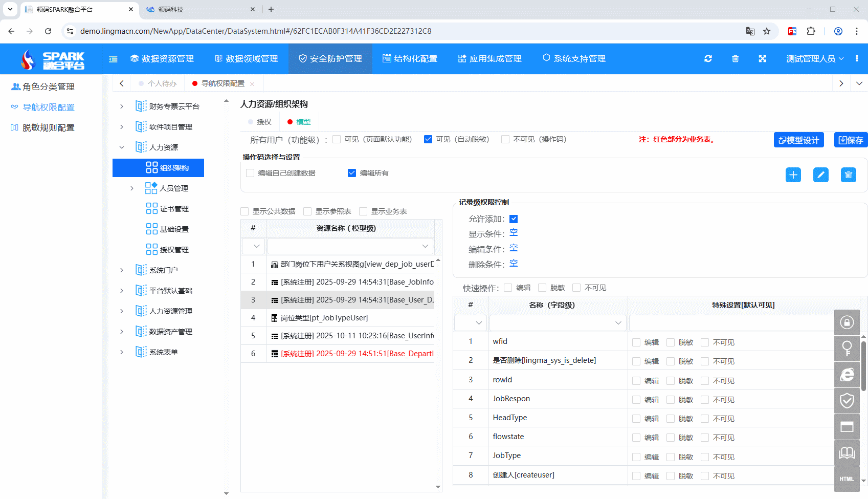This screenshot has width=868, height=499.
Task: Expand the 系统门户 tree node
Action: [x=121, y=270]
